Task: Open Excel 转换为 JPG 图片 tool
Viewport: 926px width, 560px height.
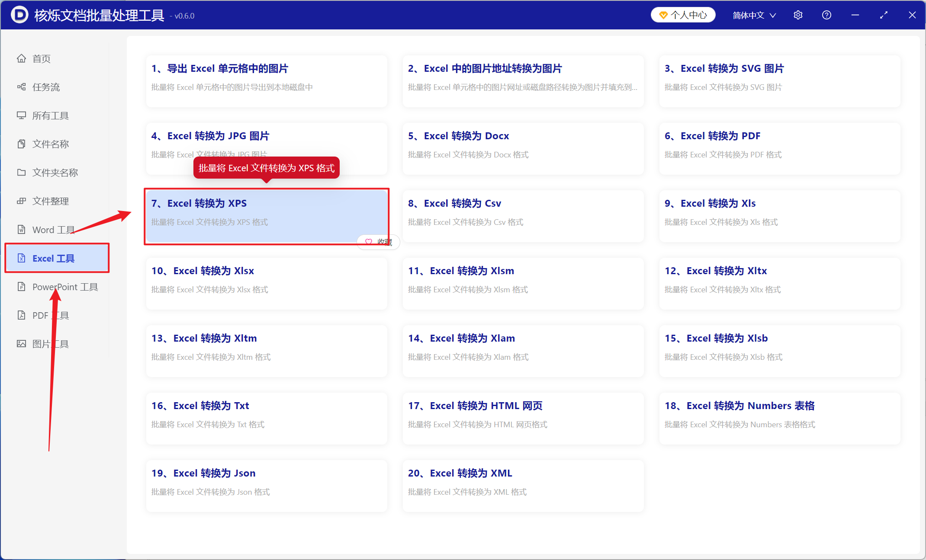Action: (267, 149)
